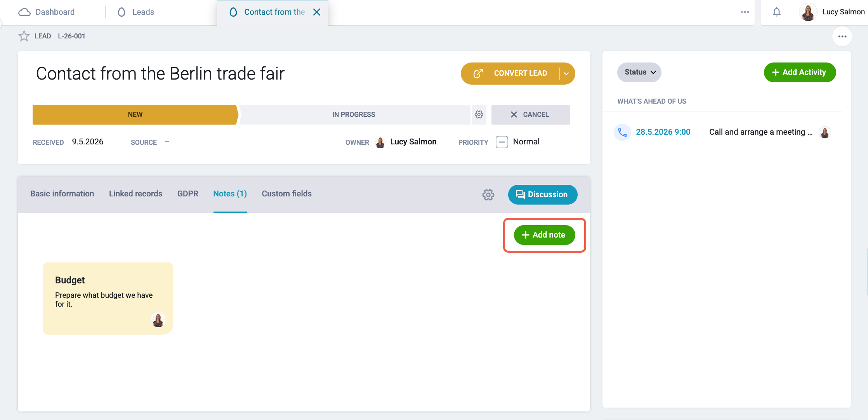Click the lead title Contact from the Berlin trade fair
This screenshot has width=868, height=420.
click(x=160, y=73)
